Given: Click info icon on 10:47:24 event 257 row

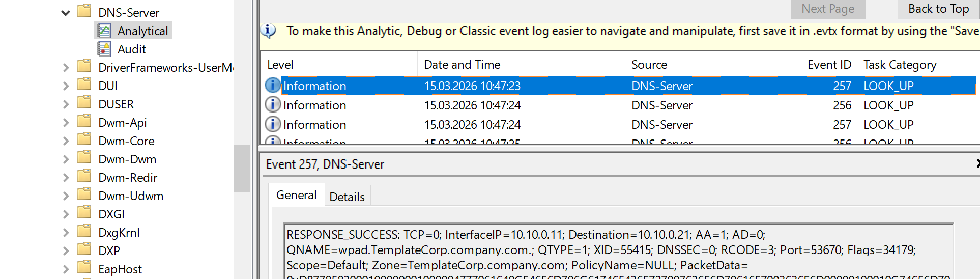Looking at the screenshot, I should coord(273,124).
